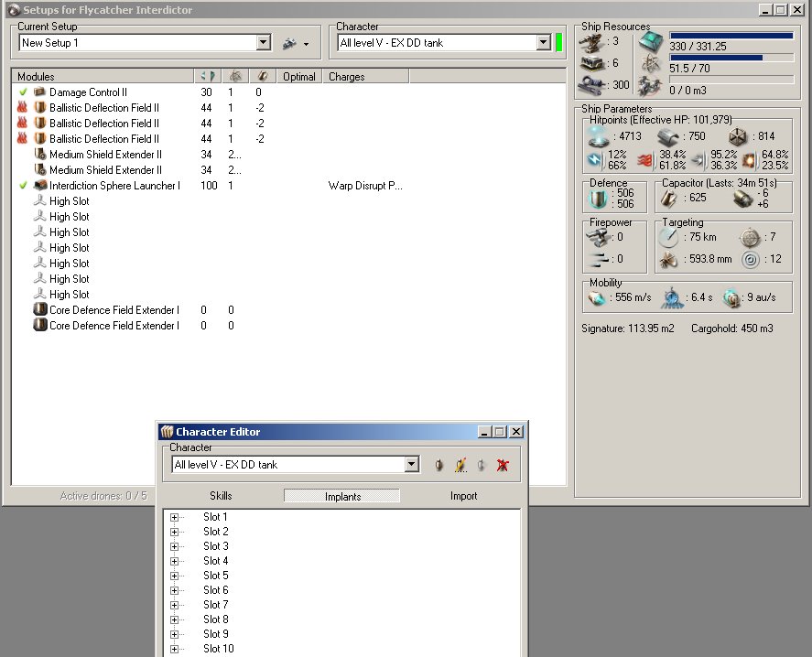Image resolution: width=812 pixels, height=657 pixels.
Task: Select the Implants tab in Character Editor
Action: click(342, 496)
